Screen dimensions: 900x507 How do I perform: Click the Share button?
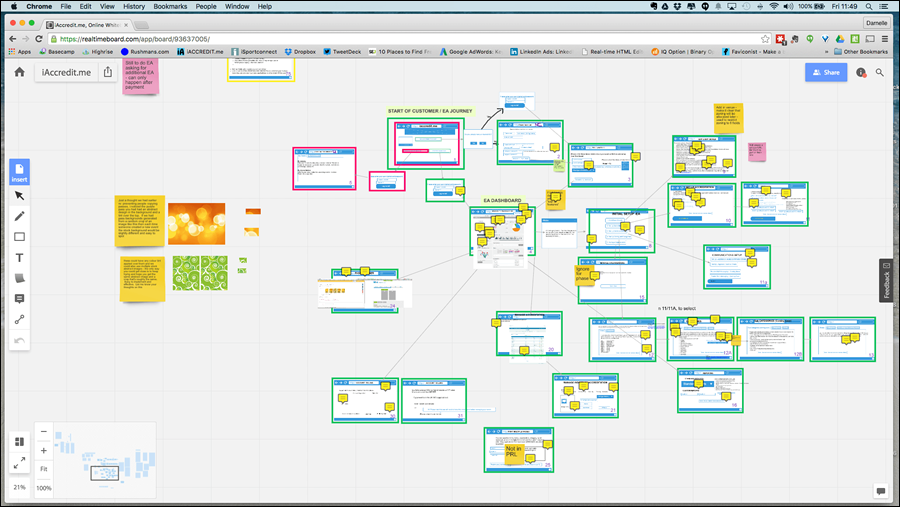(826, 72)
